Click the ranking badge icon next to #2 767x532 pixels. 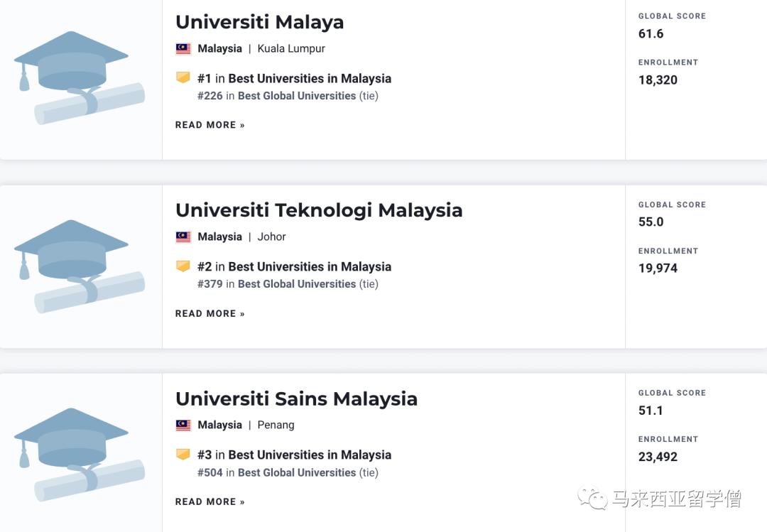point(183,266)
